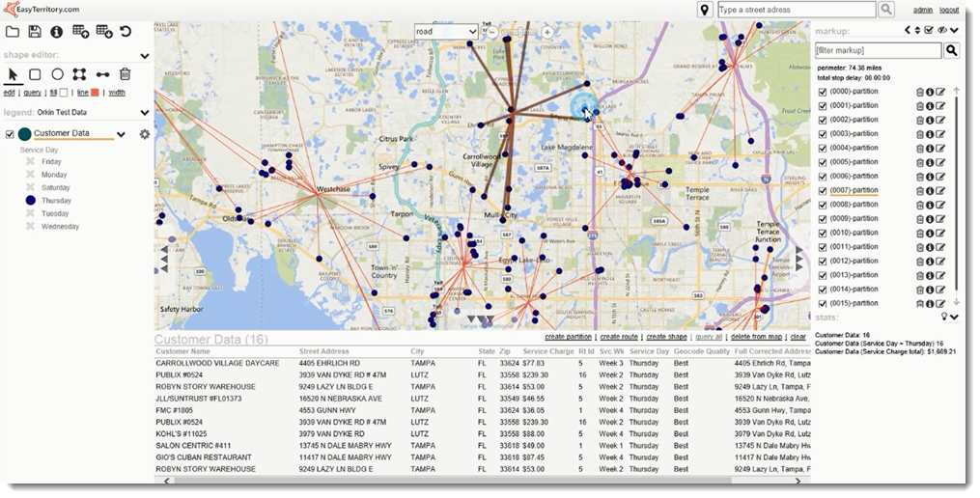Toggle Customer Data layer checkbox
The width and height of the screenshot is (980, 498).
10,134
